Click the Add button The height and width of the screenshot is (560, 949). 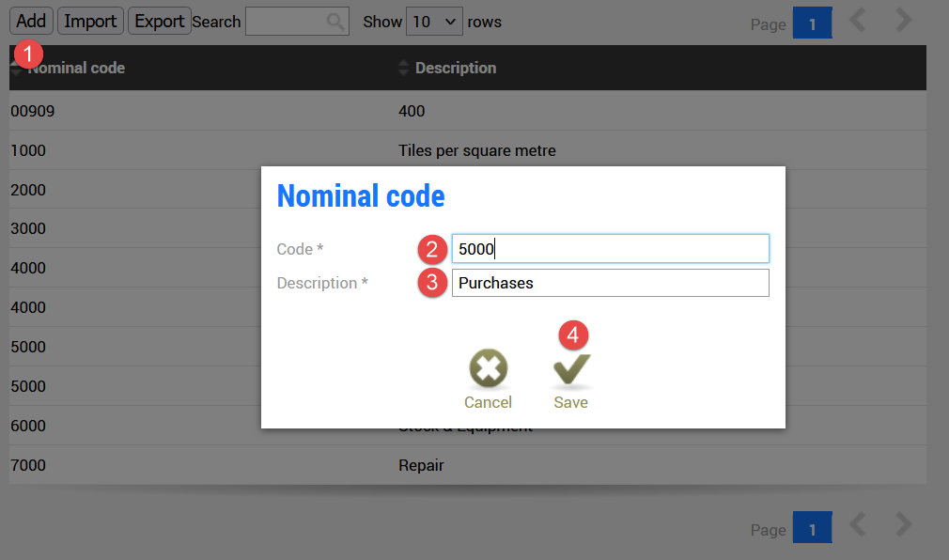pos(31,22)
